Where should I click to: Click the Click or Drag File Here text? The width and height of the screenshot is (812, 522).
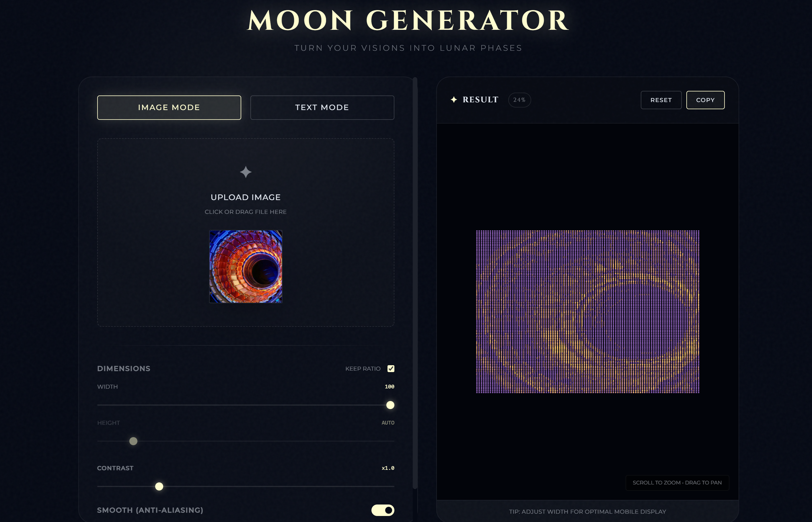point(246,212)
